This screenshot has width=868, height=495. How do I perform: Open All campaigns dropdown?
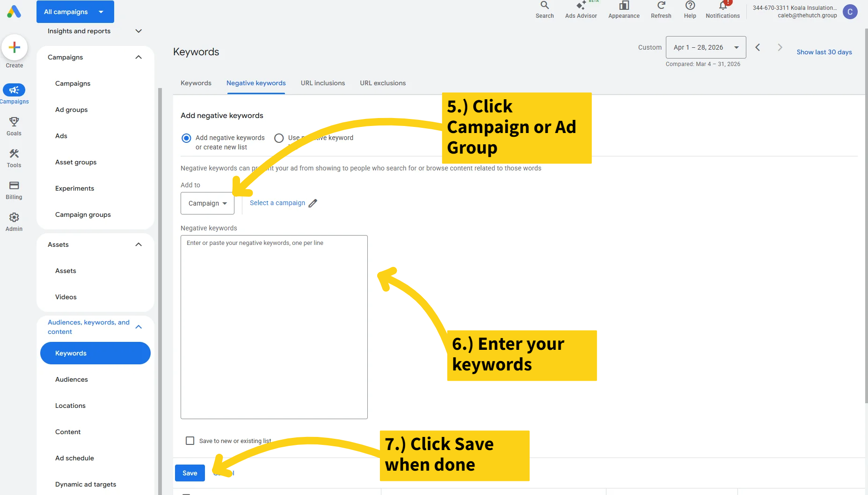75,12
